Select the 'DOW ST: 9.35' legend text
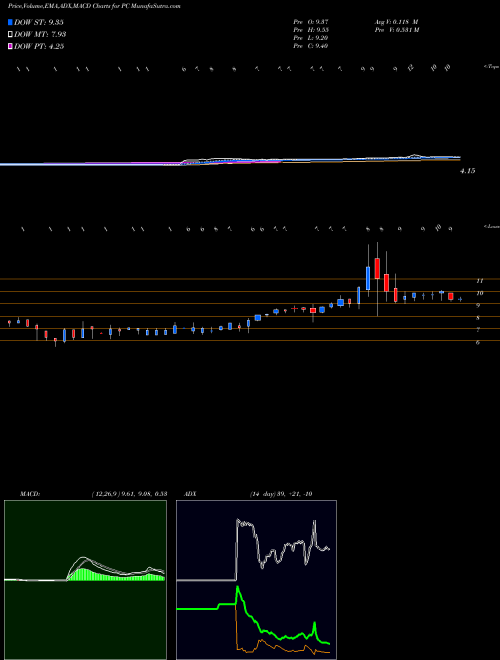This screenshot has width=500, height=660. point(39,22)
